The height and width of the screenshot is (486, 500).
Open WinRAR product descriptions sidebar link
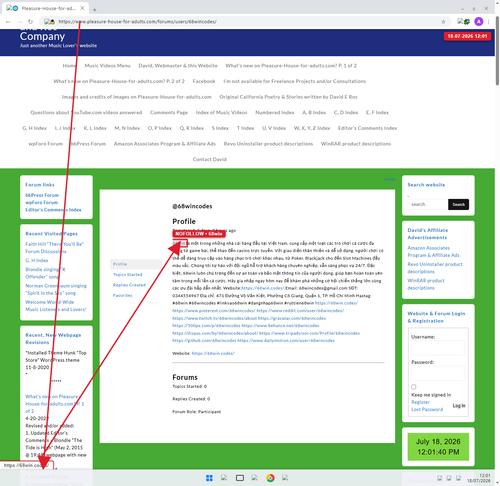pyautogui.click(x=426, y=284)
